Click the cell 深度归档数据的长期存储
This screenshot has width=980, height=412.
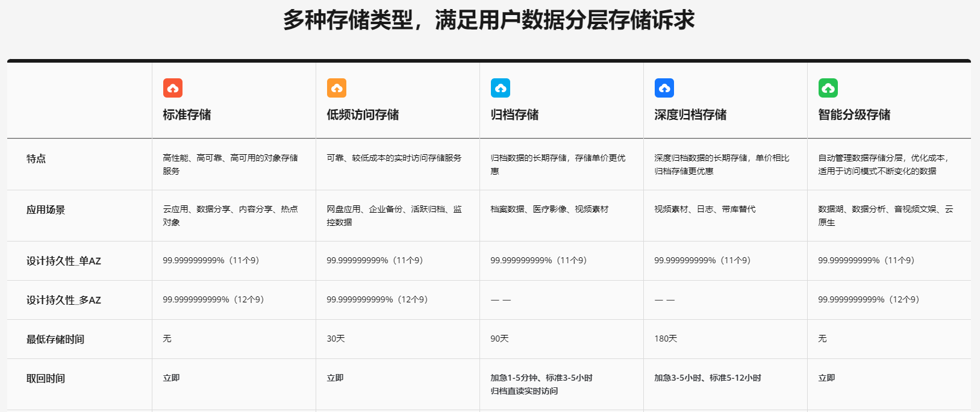tap(722, 164)
